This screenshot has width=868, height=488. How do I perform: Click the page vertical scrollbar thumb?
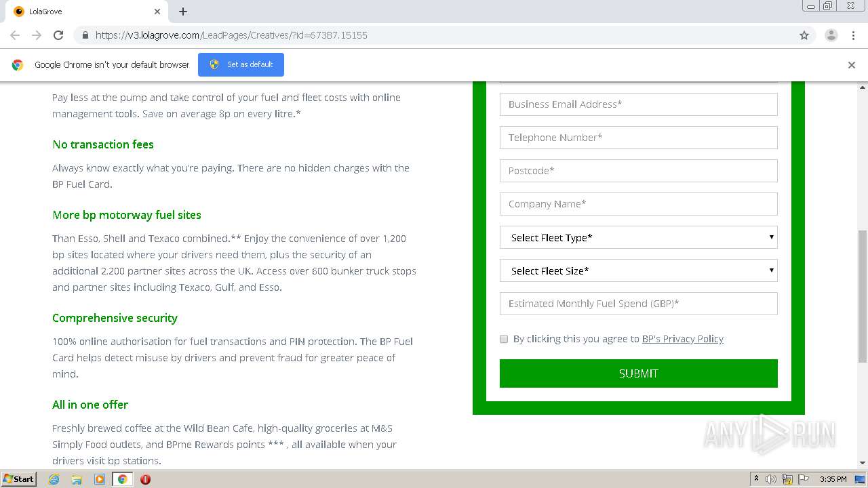click(863, 296)
